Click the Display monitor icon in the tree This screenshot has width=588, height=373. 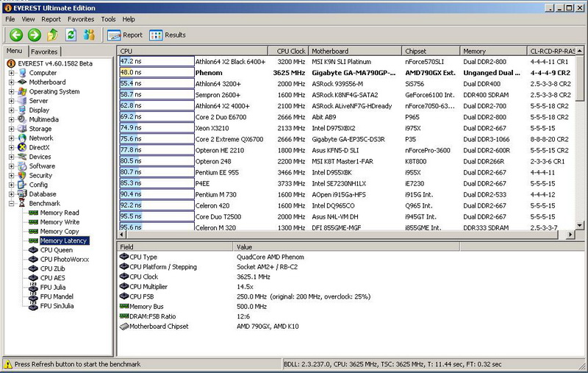click(x=23, y=110)
